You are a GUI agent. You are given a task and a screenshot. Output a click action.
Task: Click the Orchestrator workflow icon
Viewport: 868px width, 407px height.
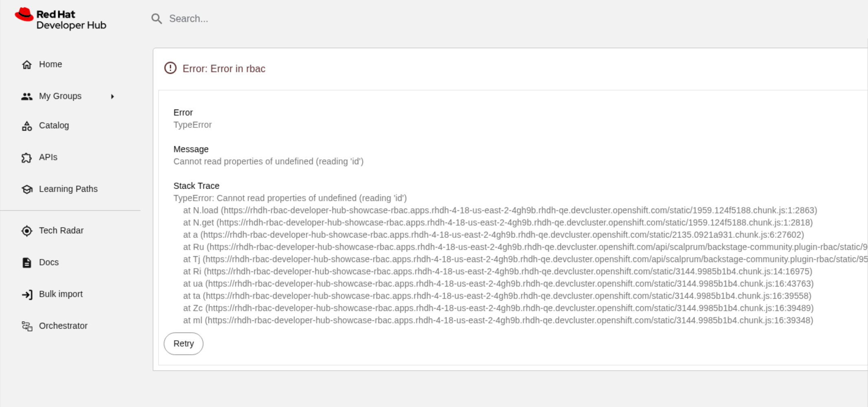(27, 326)
